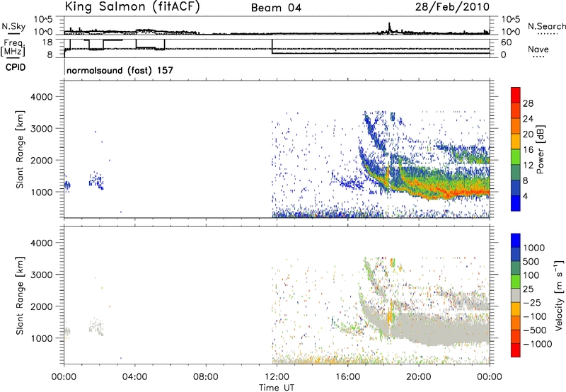The image size is (566, 392).
Task: Click the "-1000" tick on the velocity colorbar
Action: (538, 344)
